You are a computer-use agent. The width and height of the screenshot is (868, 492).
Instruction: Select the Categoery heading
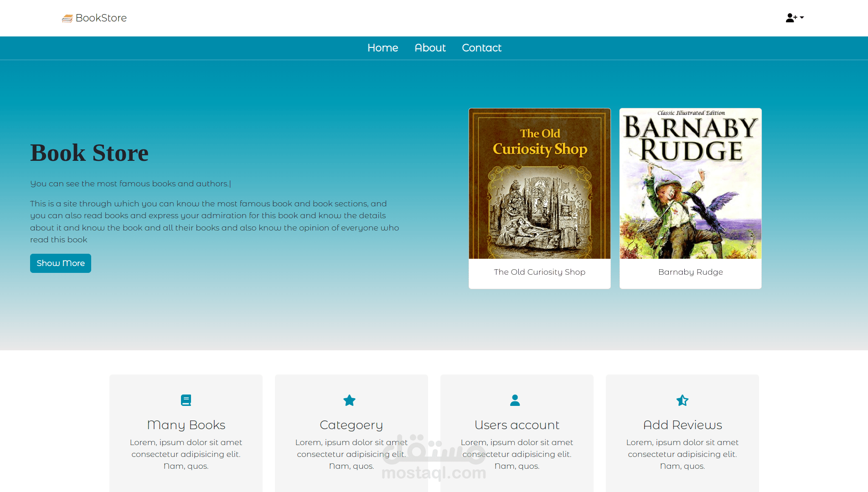coord(351,425)
